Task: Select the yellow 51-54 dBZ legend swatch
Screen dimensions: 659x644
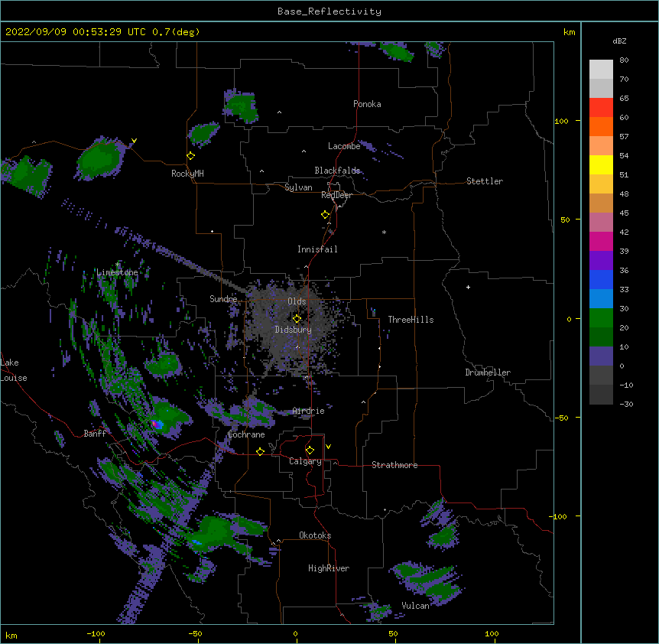Action: [601, 164]
